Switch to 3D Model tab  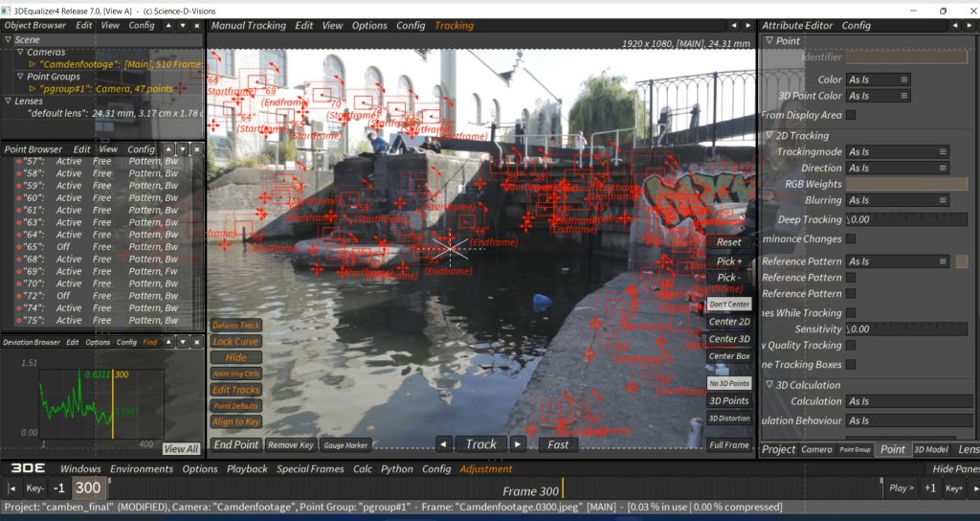(930, 450)
